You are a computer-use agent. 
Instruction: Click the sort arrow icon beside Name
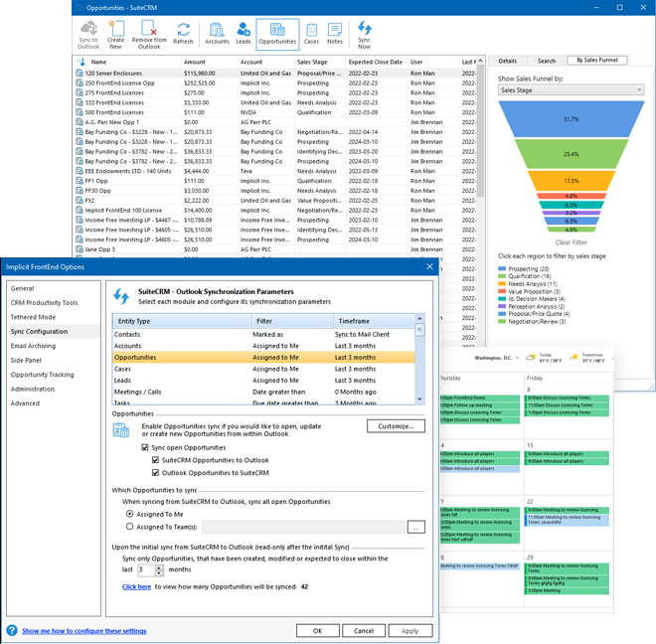pos(82,62)
